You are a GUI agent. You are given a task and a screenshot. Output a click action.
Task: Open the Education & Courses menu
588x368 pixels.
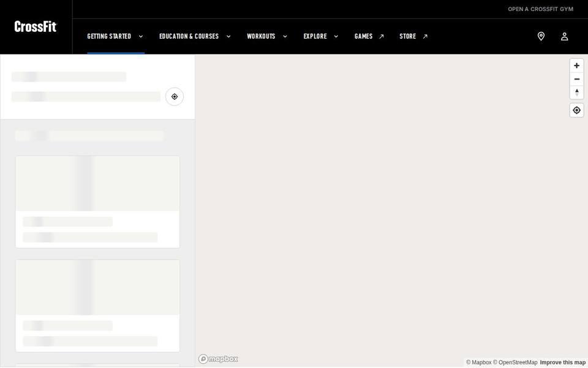point(189,36)
